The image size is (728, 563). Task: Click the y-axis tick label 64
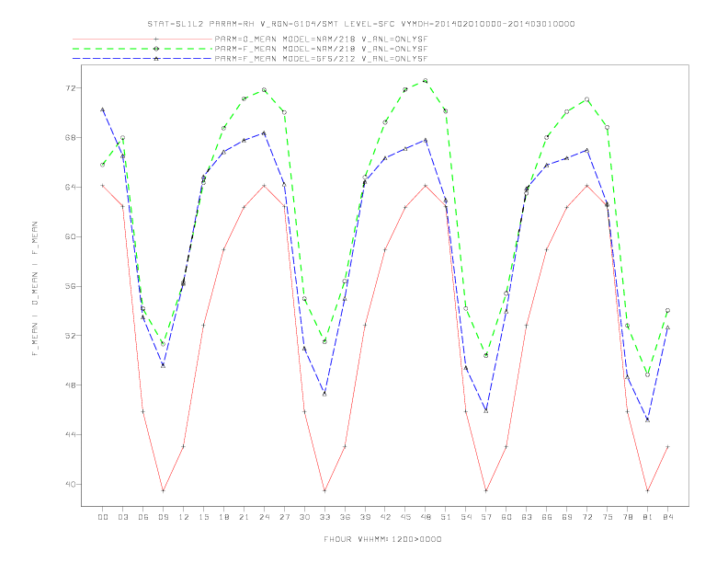[x=71, y=187]
